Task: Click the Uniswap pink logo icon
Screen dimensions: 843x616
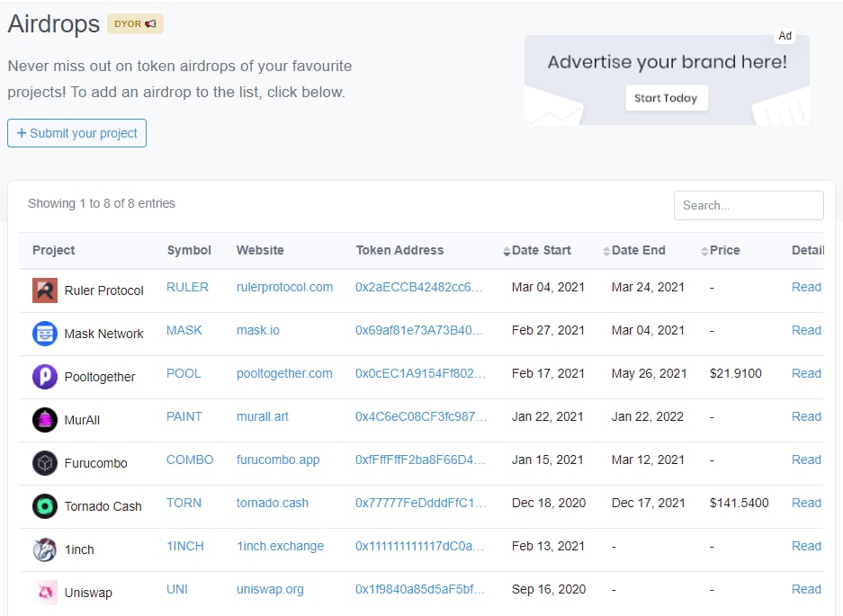Action: click(45, 593)
